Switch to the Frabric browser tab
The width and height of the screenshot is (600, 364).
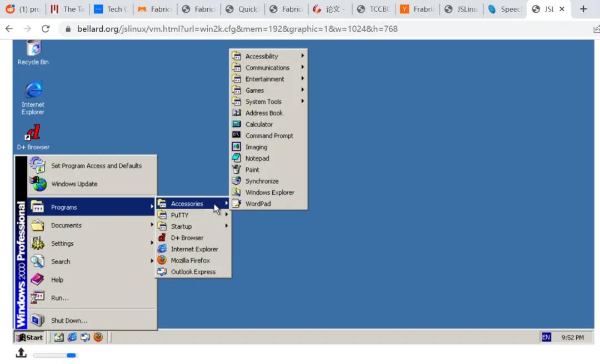418,9
